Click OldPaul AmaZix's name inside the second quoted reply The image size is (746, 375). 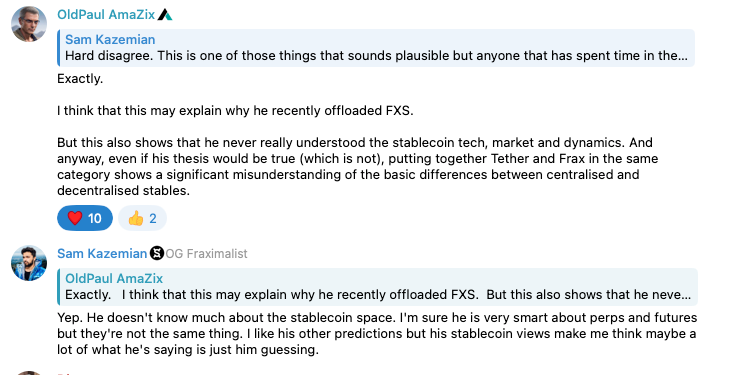[114, 278]
